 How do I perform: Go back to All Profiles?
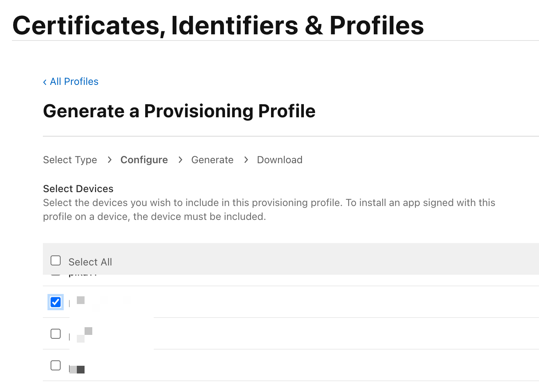point(74,82)
